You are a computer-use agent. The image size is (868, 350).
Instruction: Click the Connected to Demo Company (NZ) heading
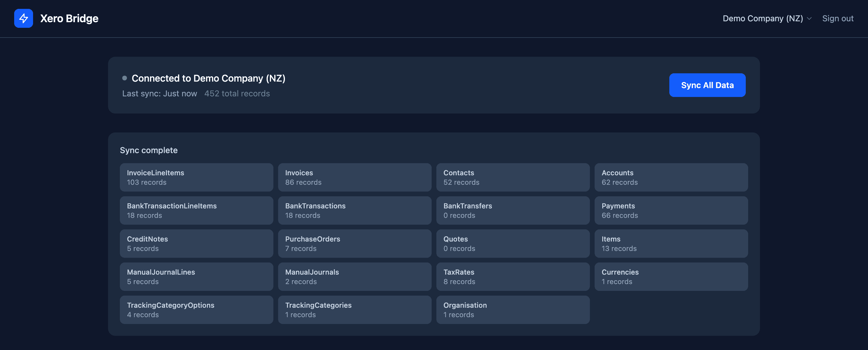pyautogui.click(x=208, y=78)
